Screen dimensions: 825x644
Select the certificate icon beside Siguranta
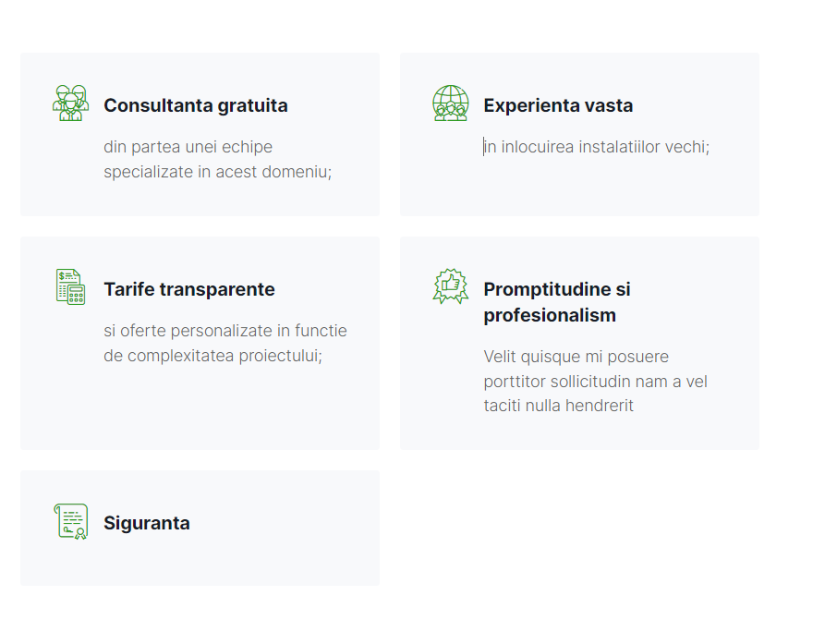(70, 521)
